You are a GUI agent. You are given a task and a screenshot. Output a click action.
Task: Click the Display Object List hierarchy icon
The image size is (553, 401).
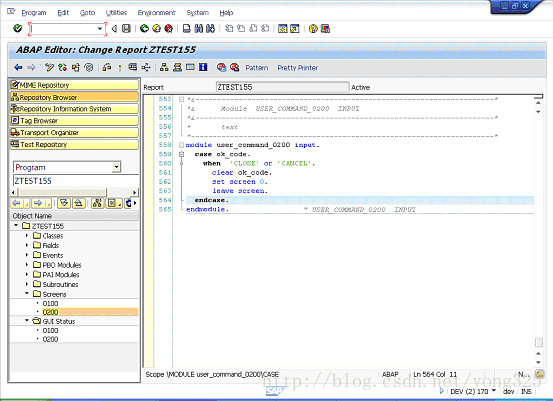click(x=164, y=67)
